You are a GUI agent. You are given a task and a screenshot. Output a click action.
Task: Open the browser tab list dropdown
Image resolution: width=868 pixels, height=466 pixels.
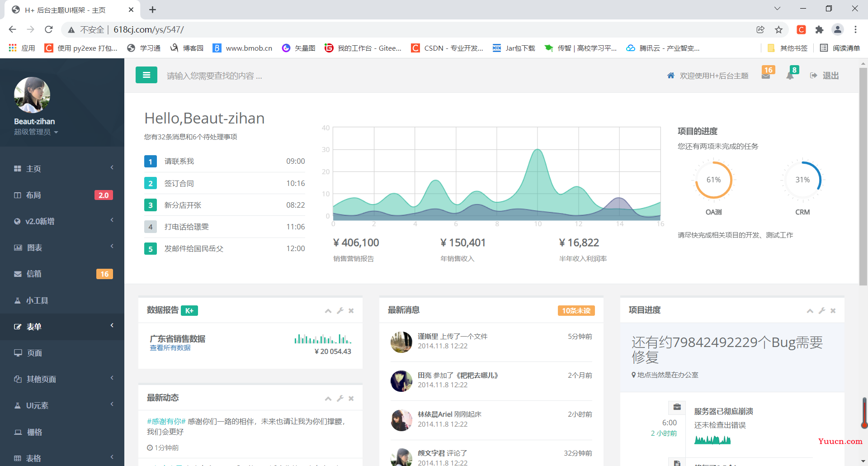pos(777,9)
